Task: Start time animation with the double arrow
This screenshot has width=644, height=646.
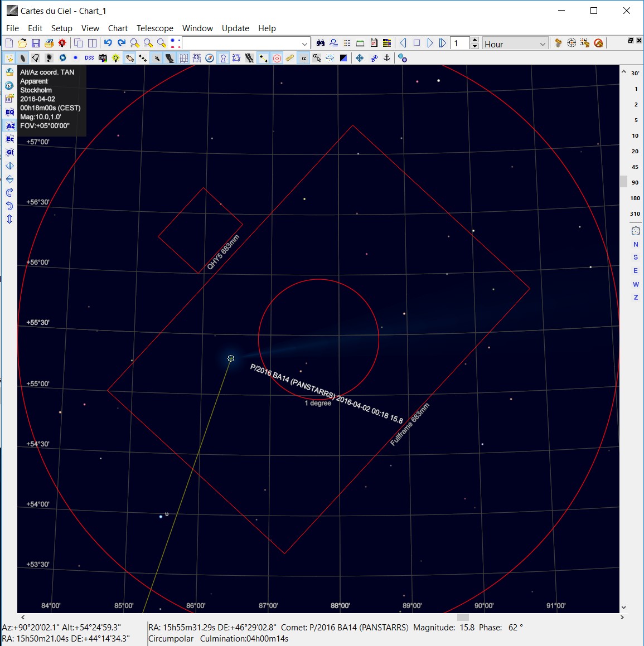Action: [x=443, y=43]
